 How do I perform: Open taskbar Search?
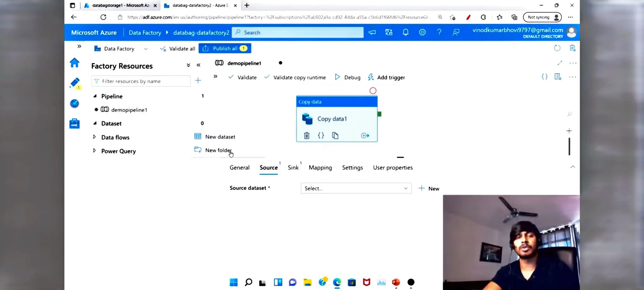(248, 282)
